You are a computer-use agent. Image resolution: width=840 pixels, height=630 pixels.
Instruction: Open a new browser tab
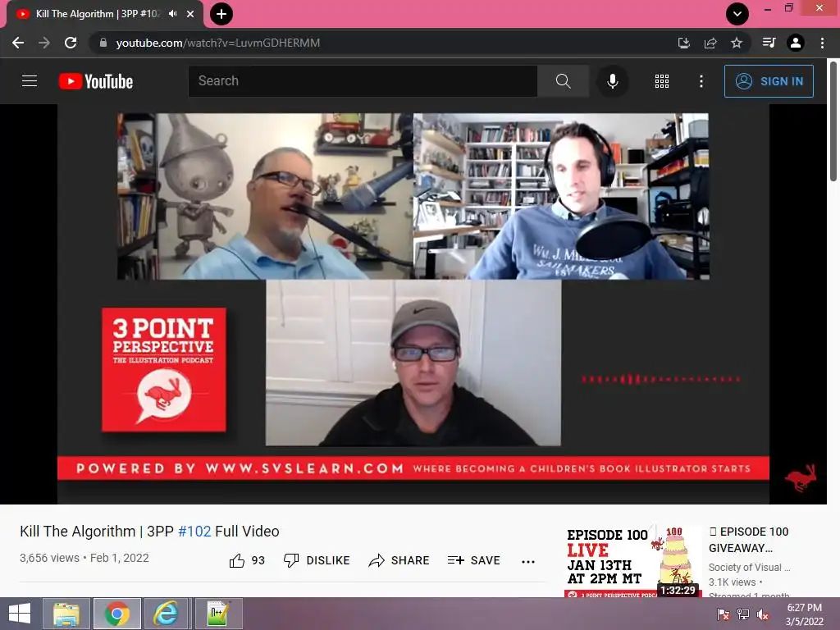click(x=221, y=14)
